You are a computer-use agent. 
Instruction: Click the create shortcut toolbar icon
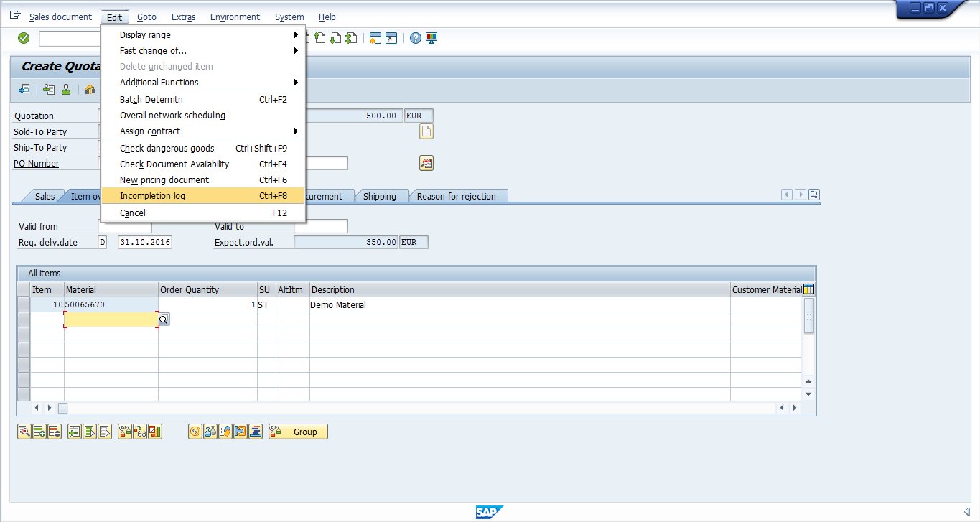pyautogui.click(x=391, y=38)
